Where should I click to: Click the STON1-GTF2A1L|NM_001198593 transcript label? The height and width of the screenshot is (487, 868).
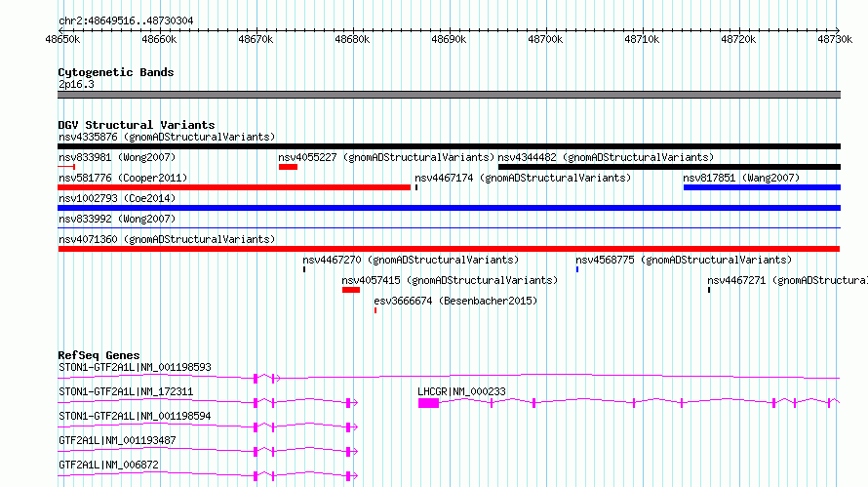tap(135, 367)
